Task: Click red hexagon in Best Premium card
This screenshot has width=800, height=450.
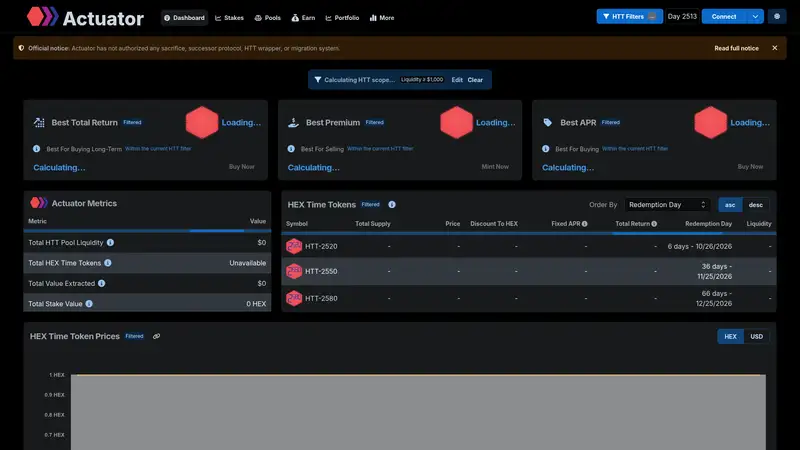Action: [x=456, y=122]
